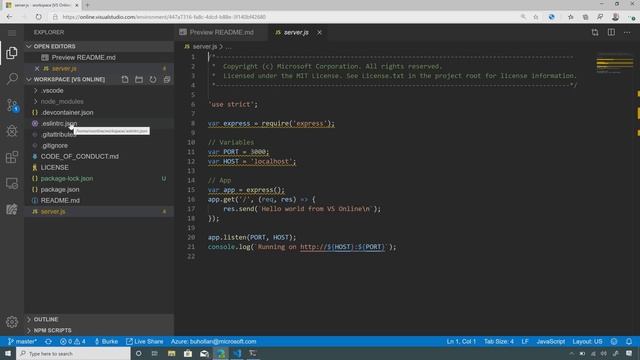Go back in the browser
The width and height of the screenshot is (640, 360).
9,17
